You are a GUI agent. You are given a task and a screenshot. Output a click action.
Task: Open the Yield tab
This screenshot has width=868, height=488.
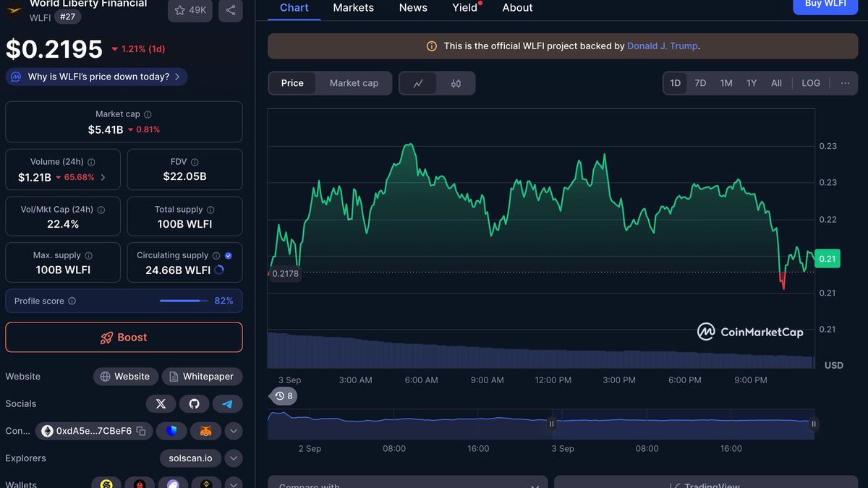tap(465, 8)
